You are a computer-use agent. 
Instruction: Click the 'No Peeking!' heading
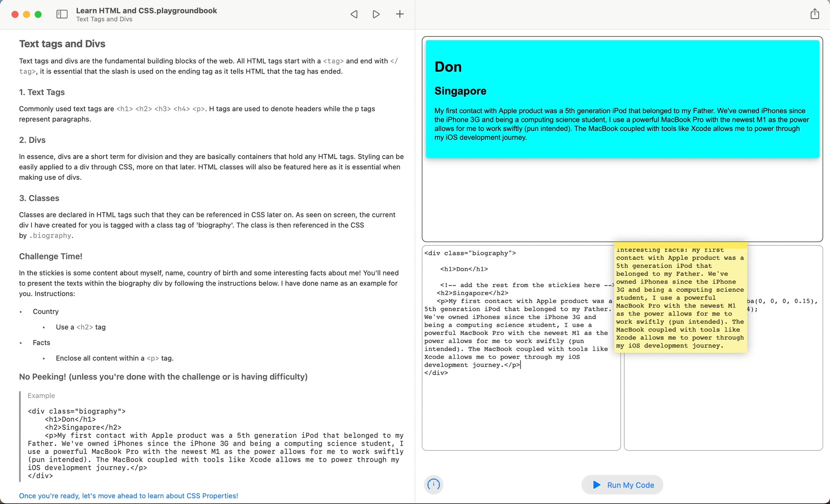coord(163,377)
